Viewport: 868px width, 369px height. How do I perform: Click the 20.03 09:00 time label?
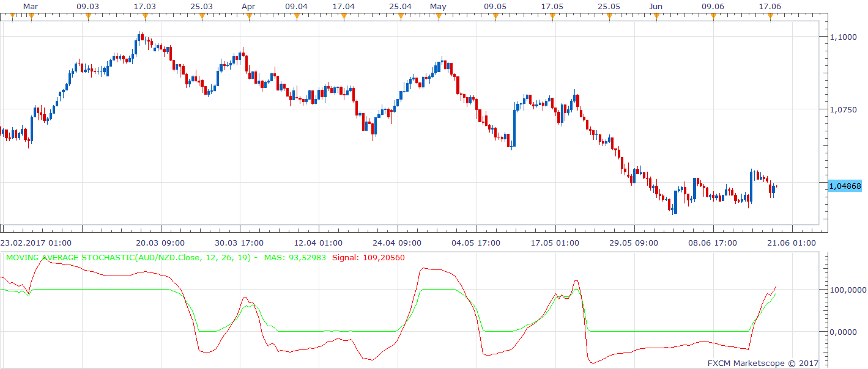tap(160, 243)
